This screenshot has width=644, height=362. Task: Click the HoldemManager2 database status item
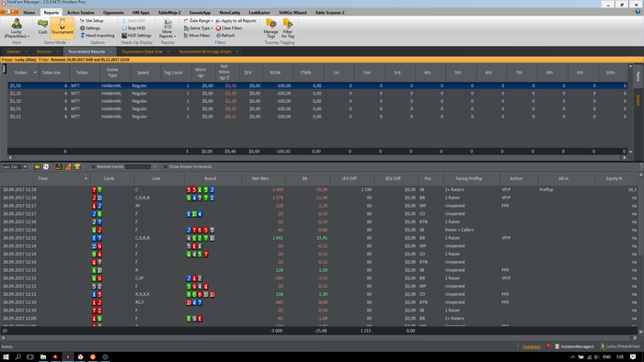pos(574,346)
